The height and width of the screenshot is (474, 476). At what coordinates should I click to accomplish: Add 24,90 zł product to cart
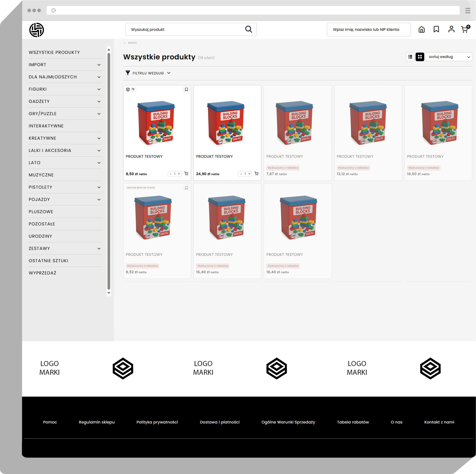pos(257,174)
